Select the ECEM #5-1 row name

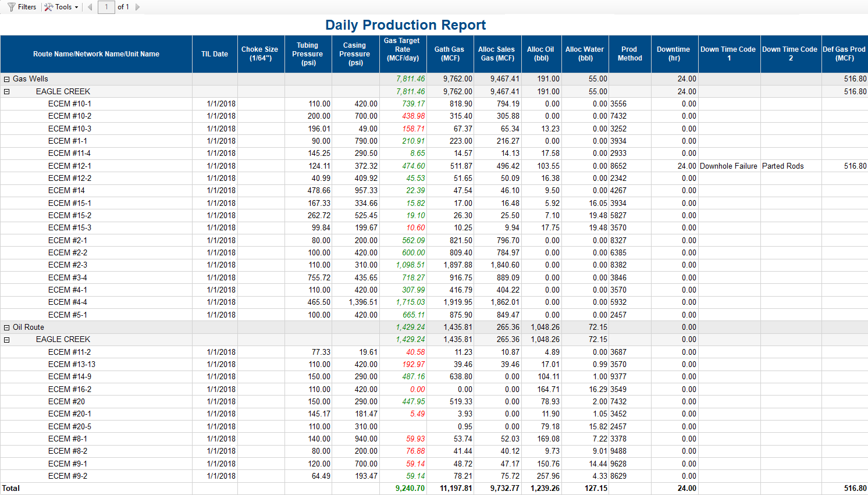(x=67, y=315)
